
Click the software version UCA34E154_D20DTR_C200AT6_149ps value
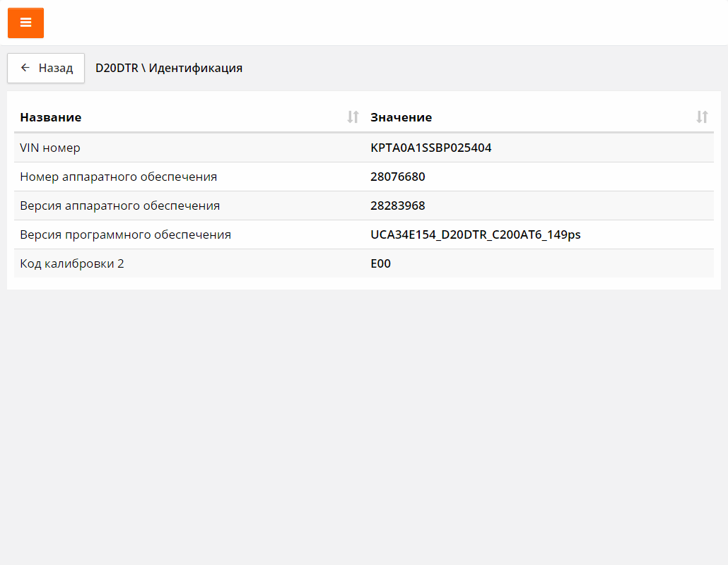[475, 234]
